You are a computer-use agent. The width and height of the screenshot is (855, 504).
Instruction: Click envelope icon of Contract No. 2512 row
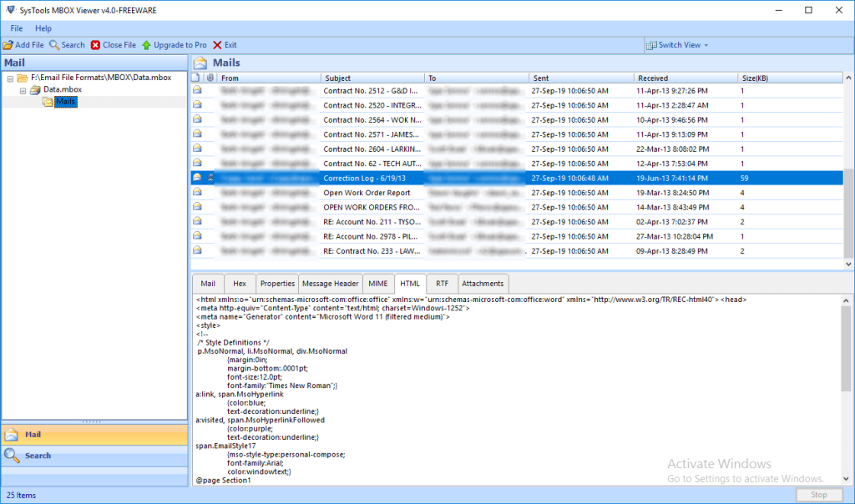[x=197, y=90]
